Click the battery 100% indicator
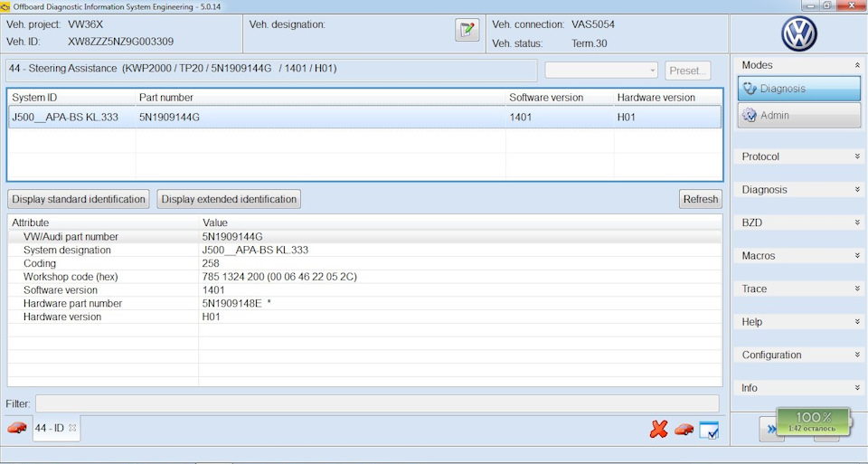The width and height of the screenshot is (868, 464). pyautogui.click(x=813, y=421)
